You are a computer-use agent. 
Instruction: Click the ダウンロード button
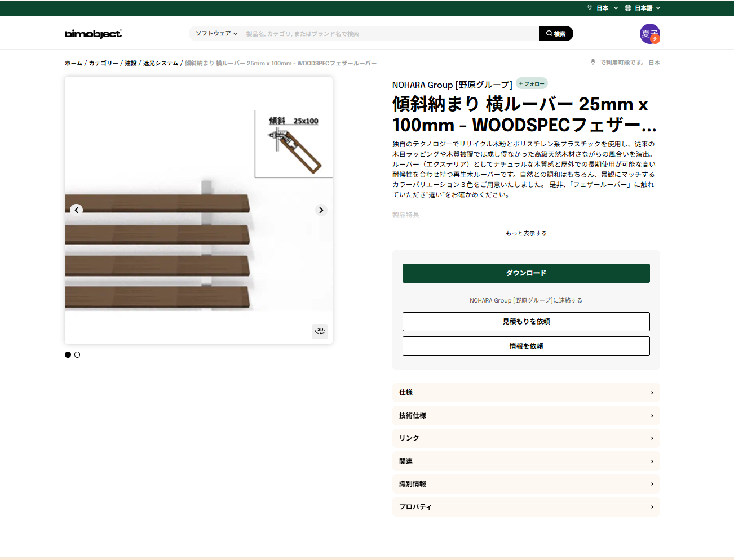point(525,273)
